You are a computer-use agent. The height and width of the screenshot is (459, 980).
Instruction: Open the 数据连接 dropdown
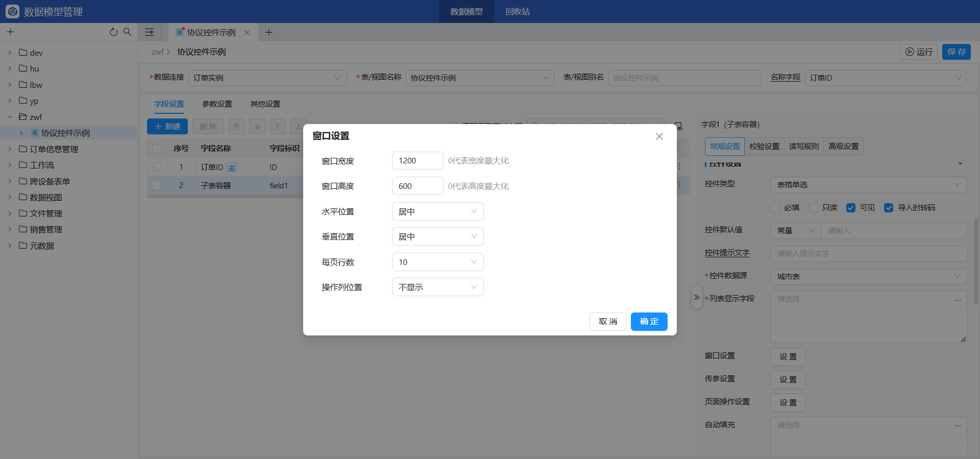[x=267, y=78]
